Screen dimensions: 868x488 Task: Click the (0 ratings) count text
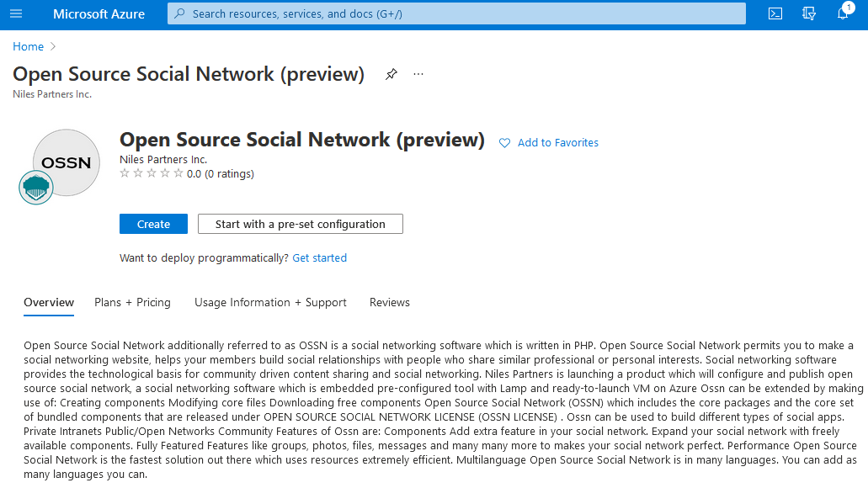point(230,174)
